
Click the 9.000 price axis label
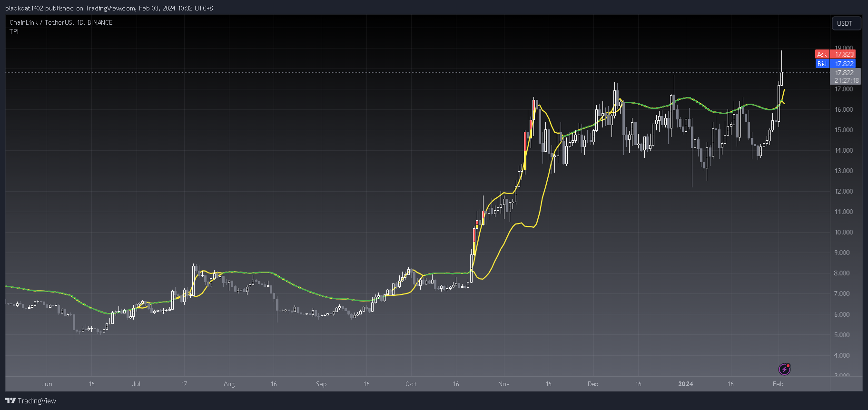(842, 253)
